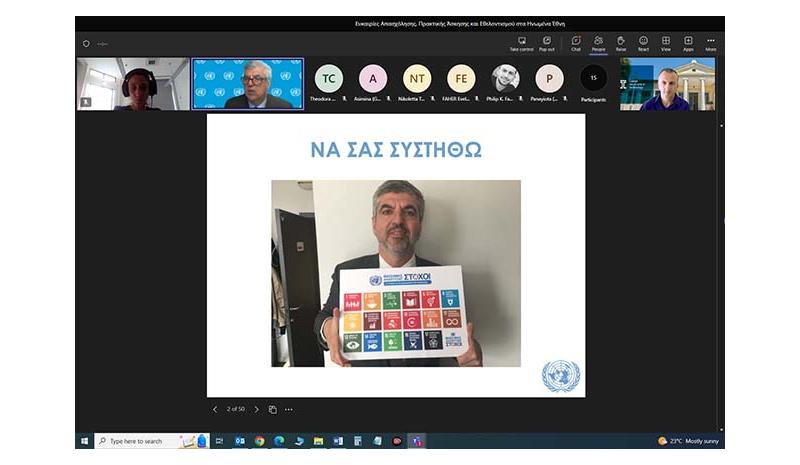The height and width of the screenshot is (465, 800).
Task: Go to the previous slide
Action: [215, 409]
